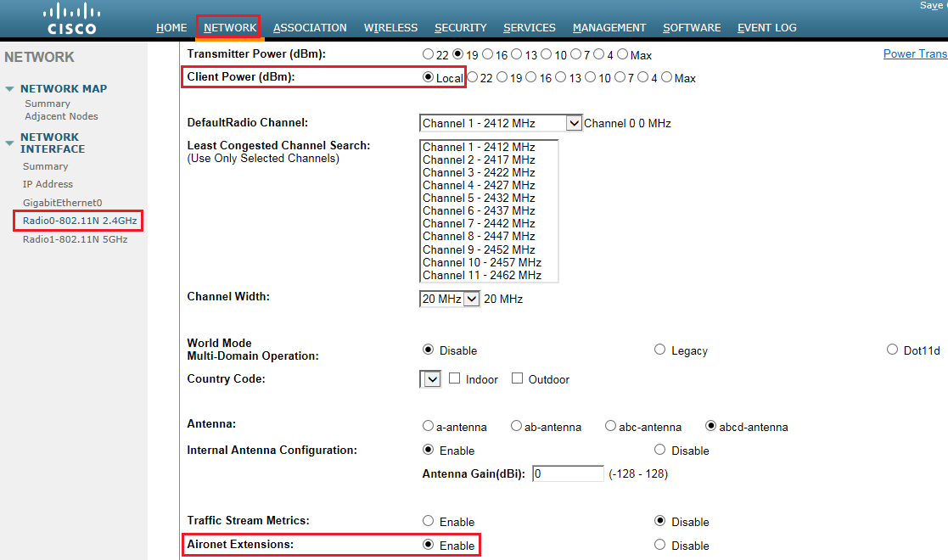Set Client Power to Max
Viewport: 948px width, 560px height.
tap(668, 77)
